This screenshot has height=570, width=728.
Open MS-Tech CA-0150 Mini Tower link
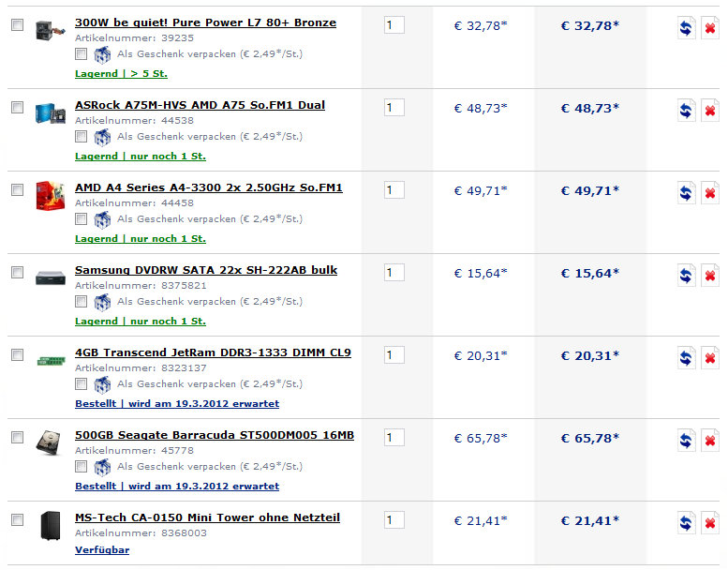tap(208, 517)
